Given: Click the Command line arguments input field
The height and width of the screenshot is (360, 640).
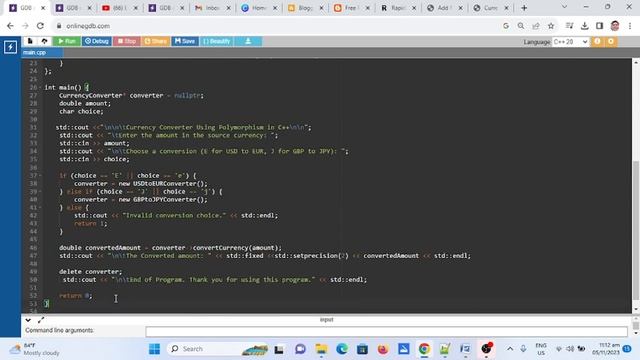Looking at the screenshot, I should coord(386,331).
